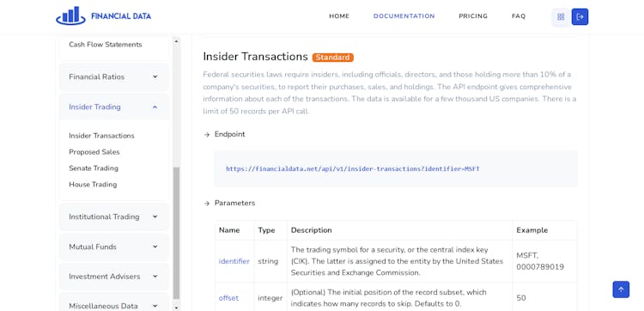Click the blue logout icon button
The width and height of the screenshot is (644, 311).
click(580, 17)
